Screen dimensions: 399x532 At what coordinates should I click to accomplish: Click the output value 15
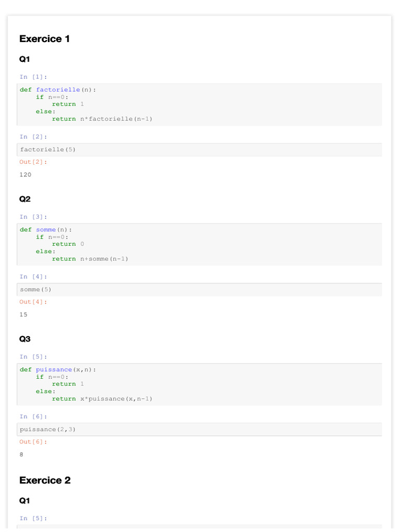(x=24, y=314)
